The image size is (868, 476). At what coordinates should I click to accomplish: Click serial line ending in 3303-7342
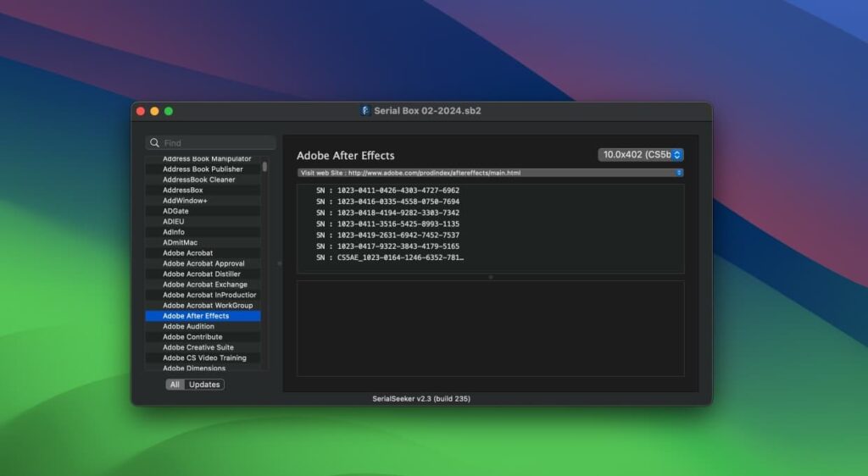(x=387, y=213)
